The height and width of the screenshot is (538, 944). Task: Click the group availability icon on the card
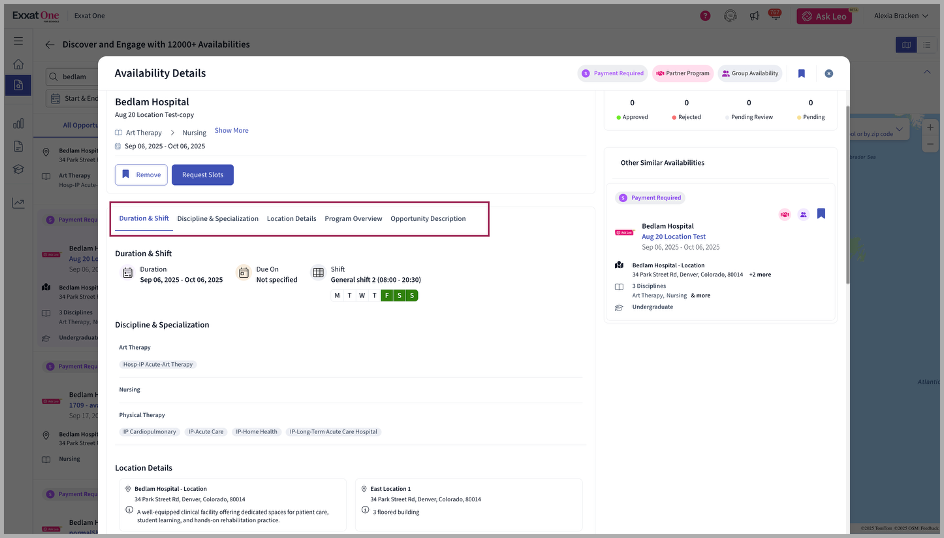tap(803, 214)
